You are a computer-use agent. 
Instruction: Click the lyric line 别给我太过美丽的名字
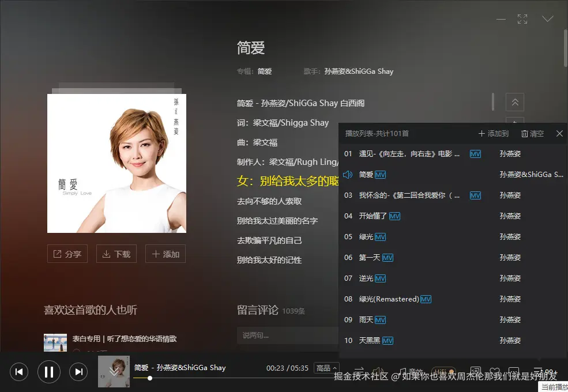277,221
